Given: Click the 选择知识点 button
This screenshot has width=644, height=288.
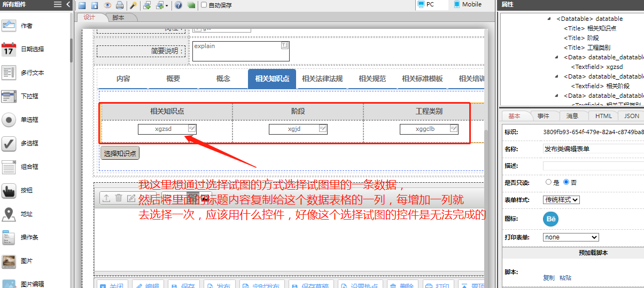Looking at the screenshot, I should pyautogui.click(x=120, y=153).
